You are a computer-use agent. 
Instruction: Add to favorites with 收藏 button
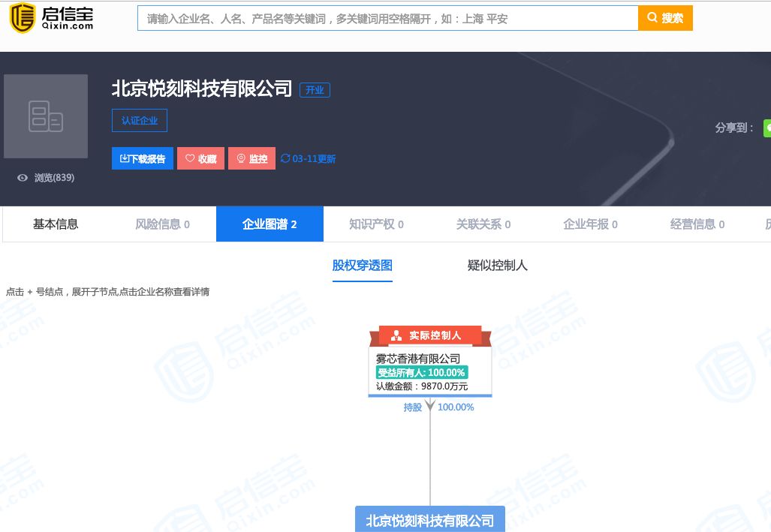200,158
